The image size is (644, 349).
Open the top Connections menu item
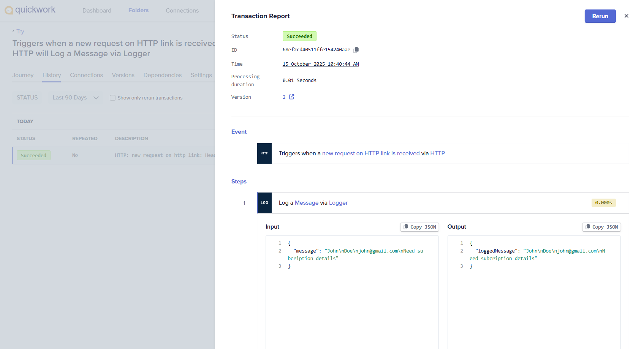[x=182, y=11]
